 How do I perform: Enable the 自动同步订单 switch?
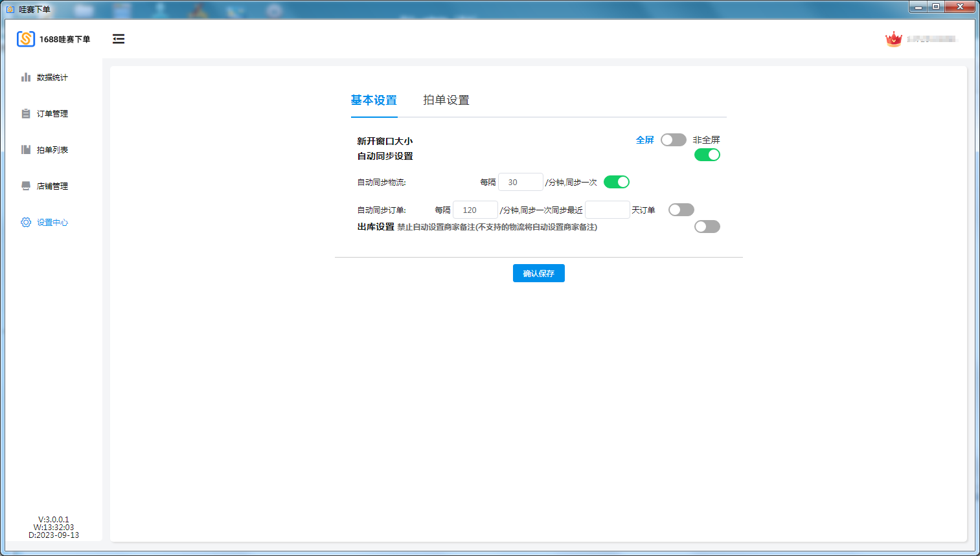click(x=681, y=210)
